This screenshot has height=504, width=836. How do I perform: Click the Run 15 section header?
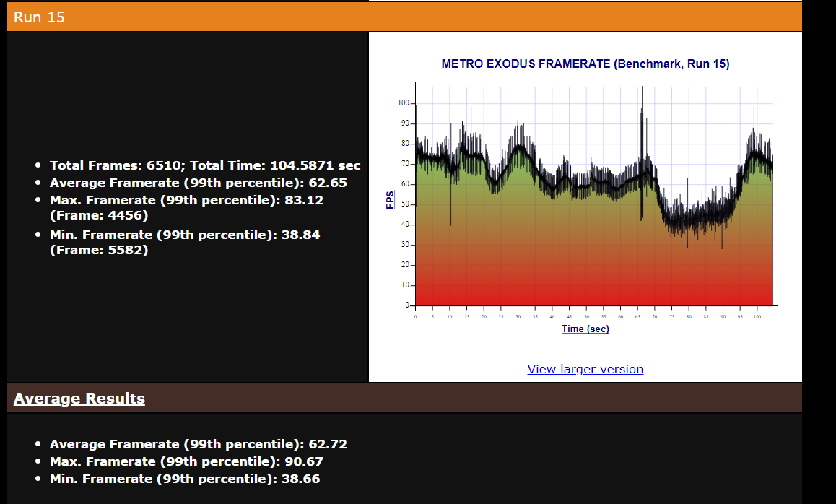404,17
